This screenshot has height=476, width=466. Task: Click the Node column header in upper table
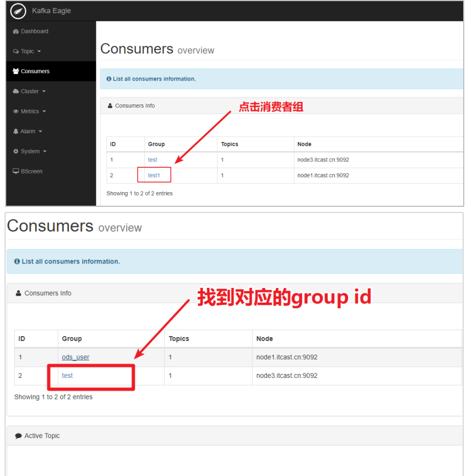point(304,144)
